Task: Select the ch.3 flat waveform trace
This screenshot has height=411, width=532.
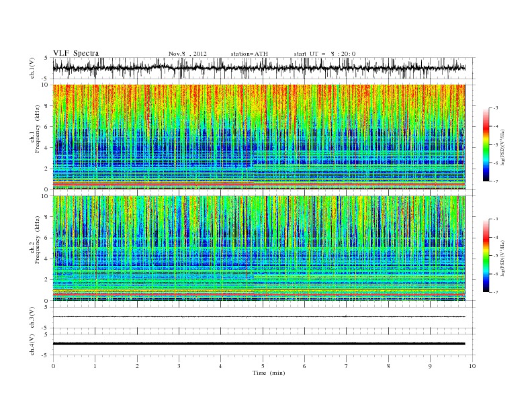Action: click(x=259, y=317)
